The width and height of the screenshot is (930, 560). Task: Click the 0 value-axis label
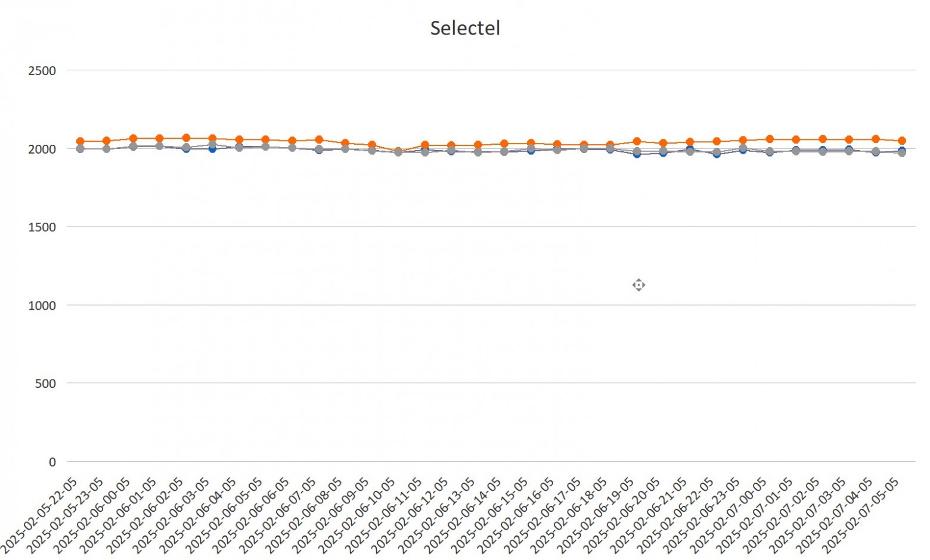coord(52,462)
